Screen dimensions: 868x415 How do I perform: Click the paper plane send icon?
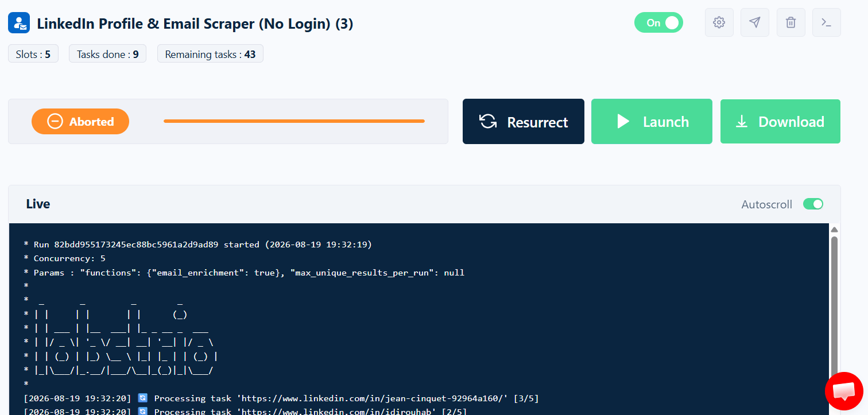[x=755, y=22]
